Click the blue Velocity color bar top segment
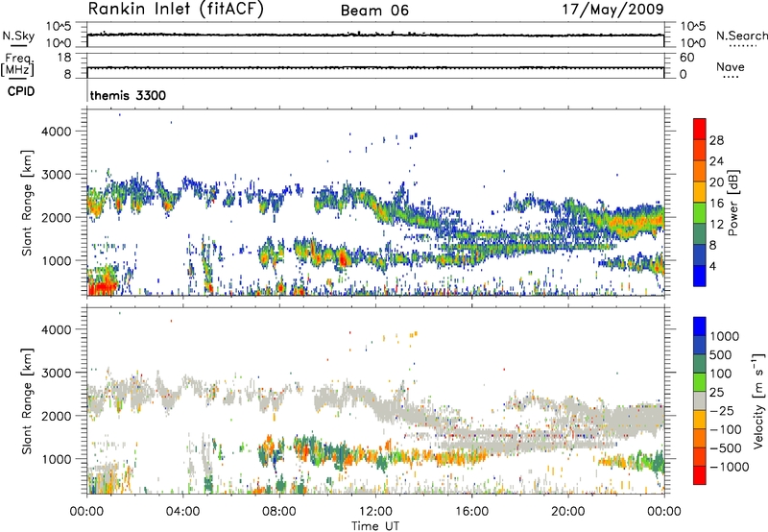The image size is (768, 532). 700,326
